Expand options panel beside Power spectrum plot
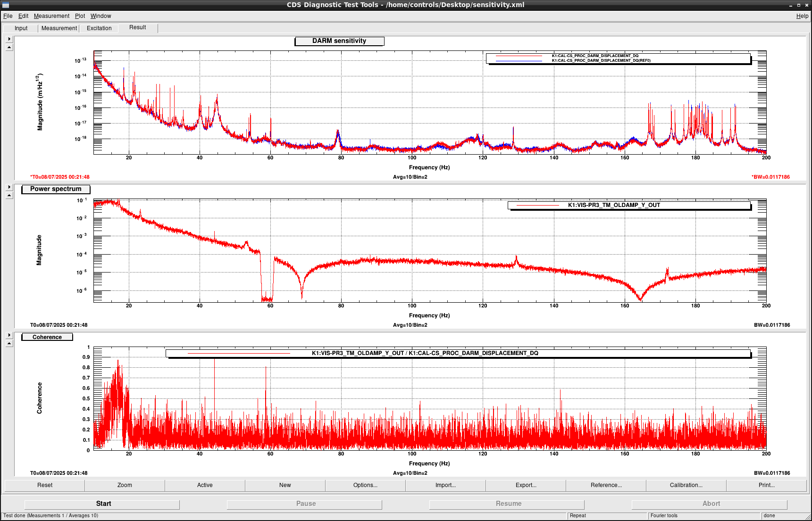This screenshot has width=812, height=521. point(9,187)
